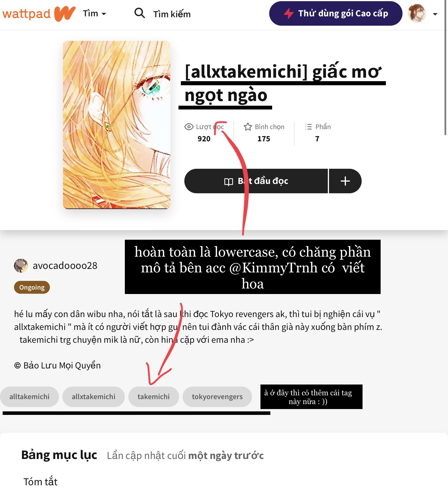Click the star icon beside Bình chọn
448x494 pixels.
(248, 127)
